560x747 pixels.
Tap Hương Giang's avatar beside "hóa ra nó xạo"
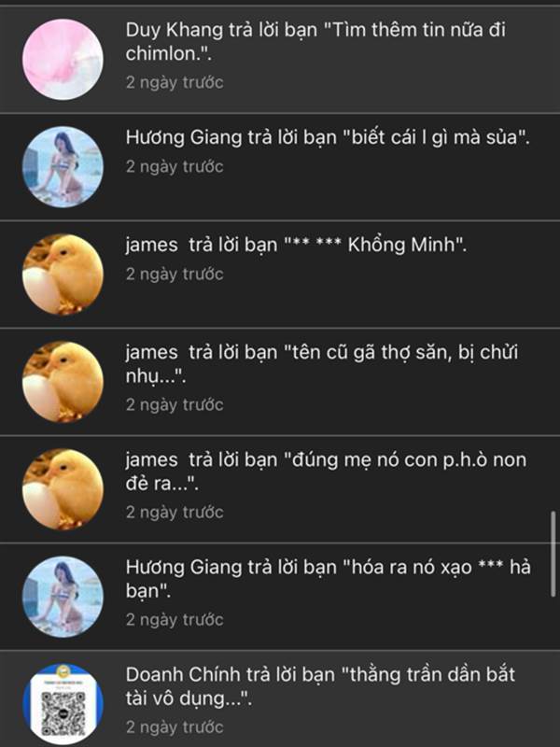[x=63, y=597]
